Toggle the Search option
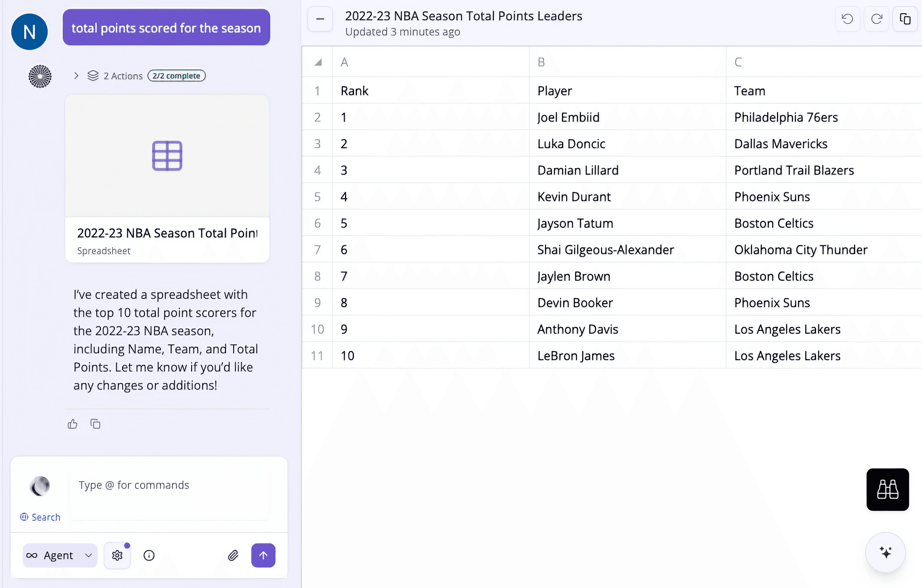This screenshot has height=588, width=922. point(40,517)
